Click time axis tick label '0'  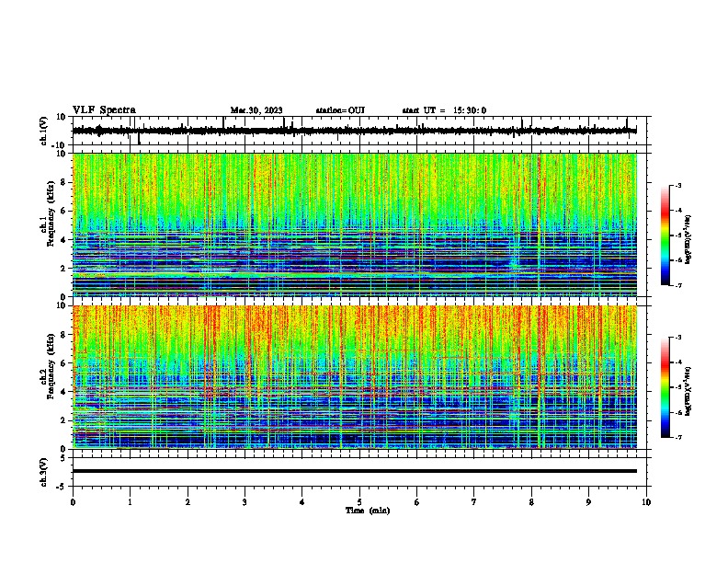click(73, 502)
